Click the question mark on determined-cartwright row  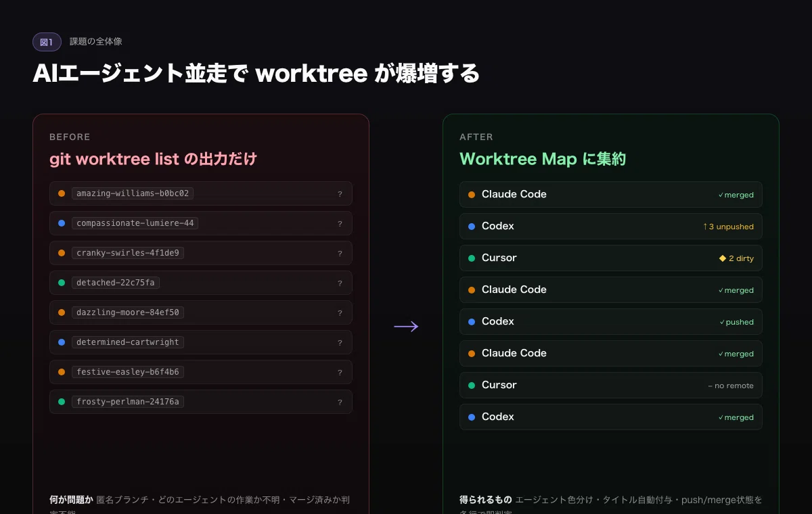click(340, 343)
